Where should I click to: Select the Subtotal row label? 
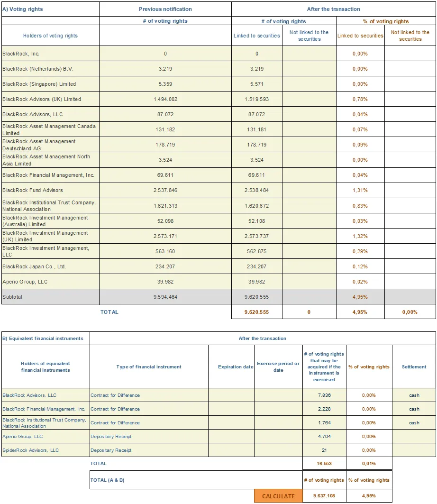pyautogui.click(x=50, y=297)
